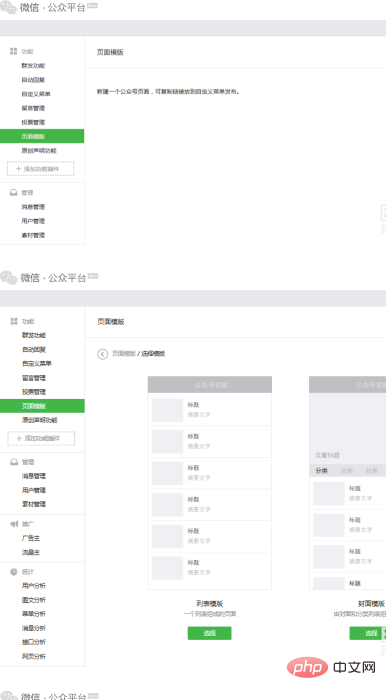This screenshot has width=386, height=700.
Task: Open 自定义菜单 in the lower screenshot sidebar
Action: pyautogui.click(x=37, y=363)
